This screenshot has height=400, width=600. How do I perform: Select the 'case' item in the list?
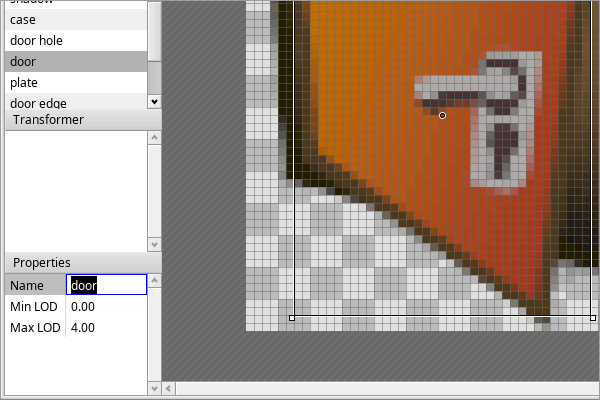pyautogui.click(x=75, y=20)
